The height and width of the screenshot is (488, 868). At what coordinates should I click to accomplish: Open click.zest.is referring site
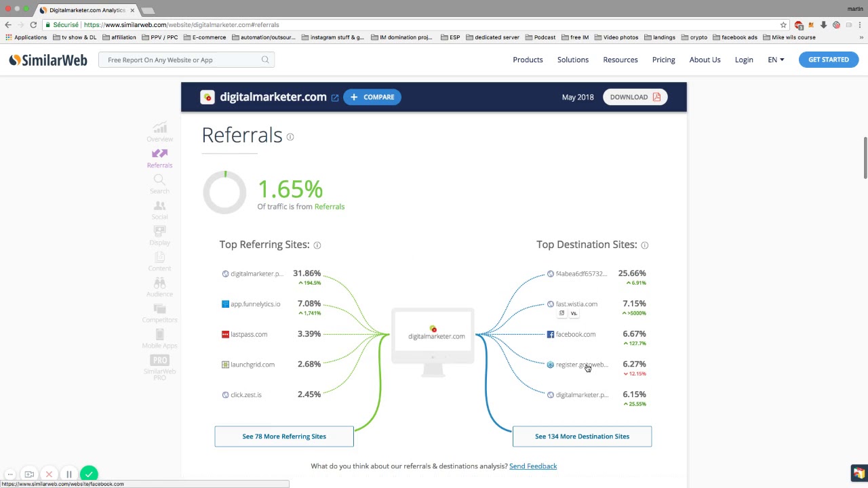click(x=246, y=395)
